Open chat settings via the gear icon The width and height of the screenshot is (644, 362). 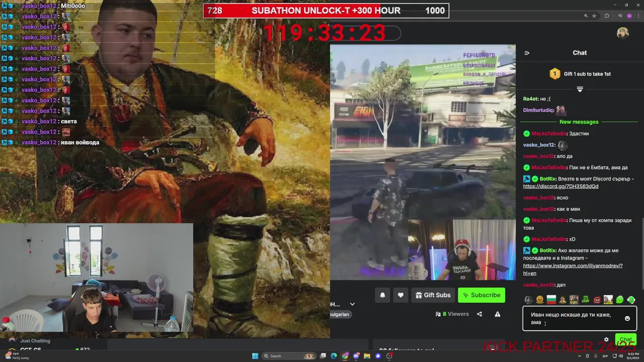[x=606, y=340]
